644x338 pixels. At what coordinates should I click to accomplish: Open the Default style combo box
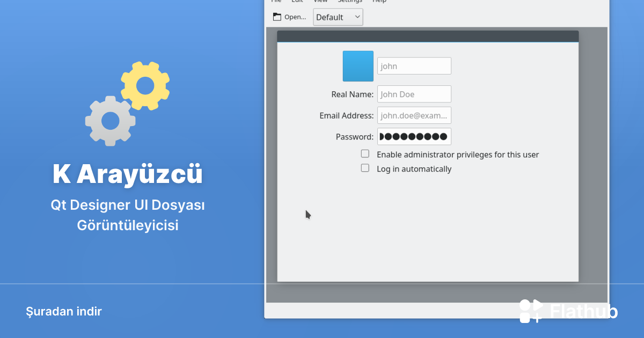pyautogui.click(x=338, y=17)
